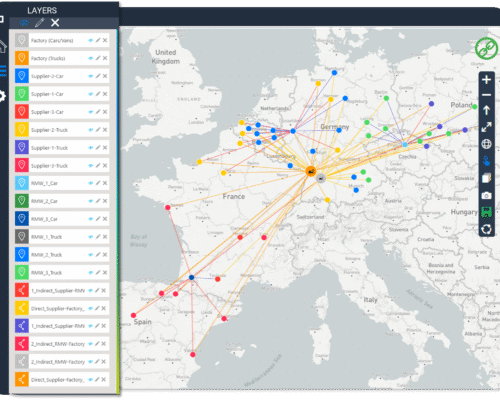
Task: Delete the RMW_1_Truck layer
Action: tap(105, 237)
